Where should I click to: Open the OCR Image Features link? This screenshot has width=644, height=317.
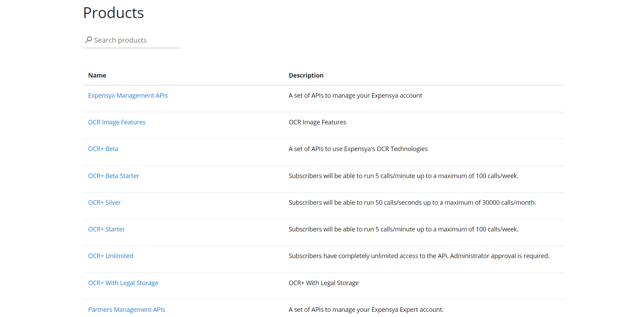click(x=117, y=122)
